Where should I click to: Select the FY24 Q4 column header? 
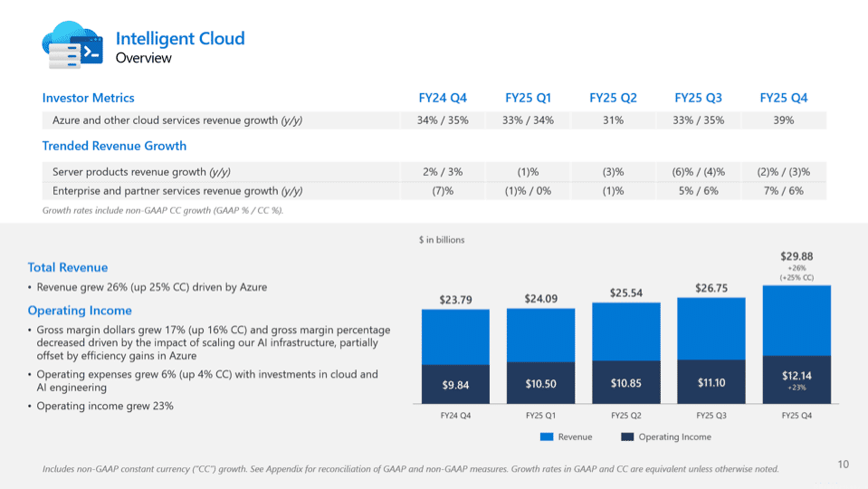click(x=443, y=98)
